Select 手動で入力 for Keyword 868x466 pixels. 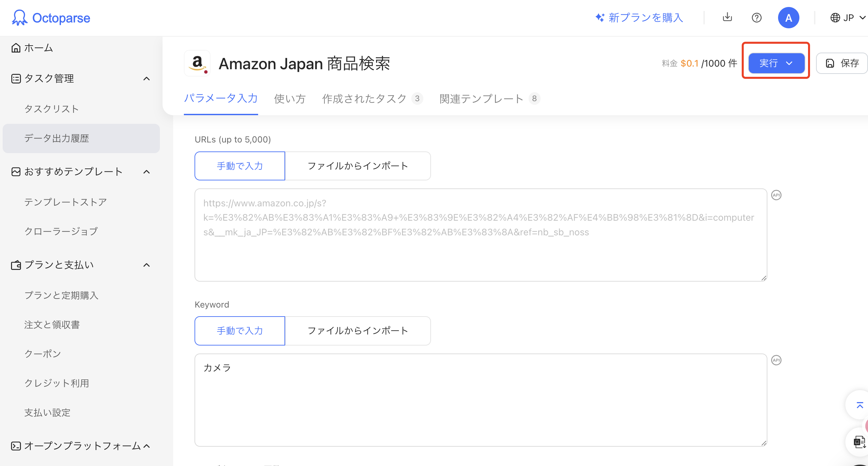pos(239,331)
